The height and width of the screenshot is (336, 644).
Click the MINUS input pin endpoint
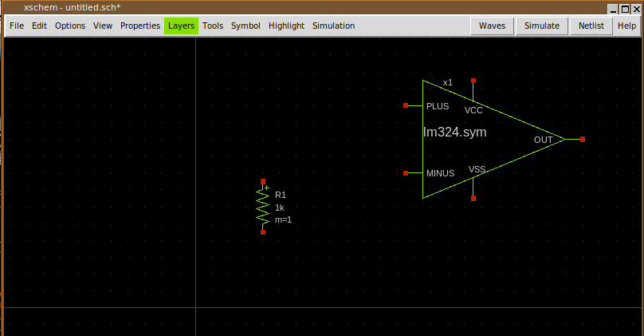[406, 172]
